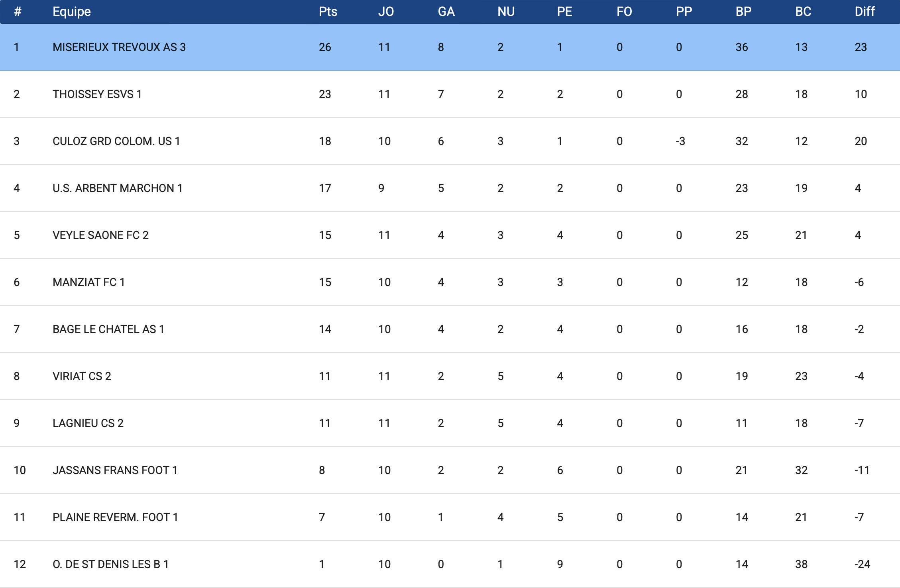Click the PP column header

click(684, 12)
